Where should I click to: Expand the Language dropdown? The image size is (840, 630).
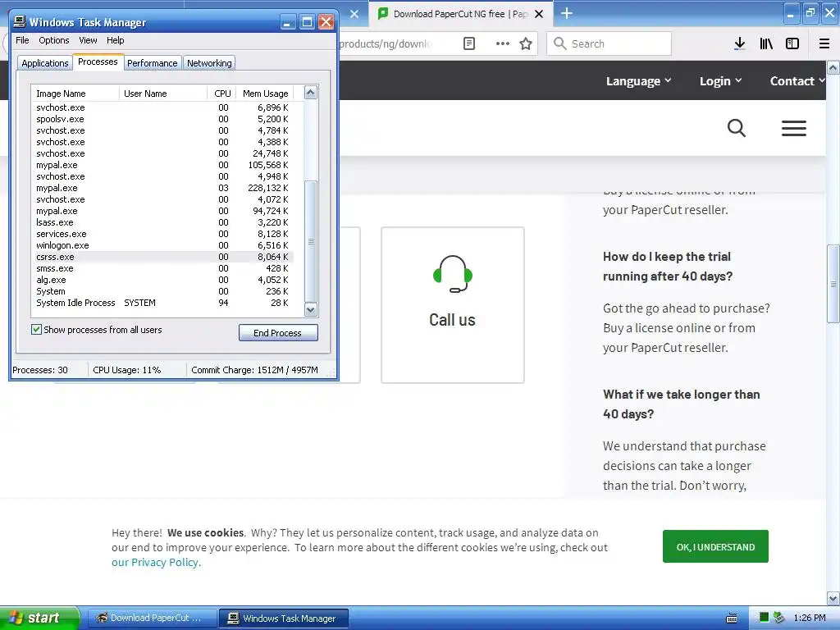coord(638,81)
